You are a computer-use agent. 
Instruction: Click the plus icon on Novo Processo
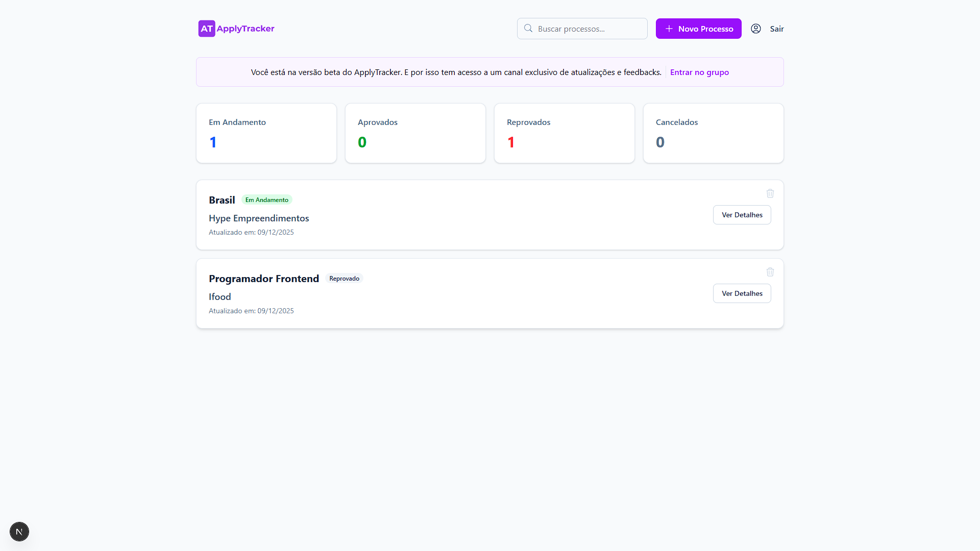(x=669, y=29)
